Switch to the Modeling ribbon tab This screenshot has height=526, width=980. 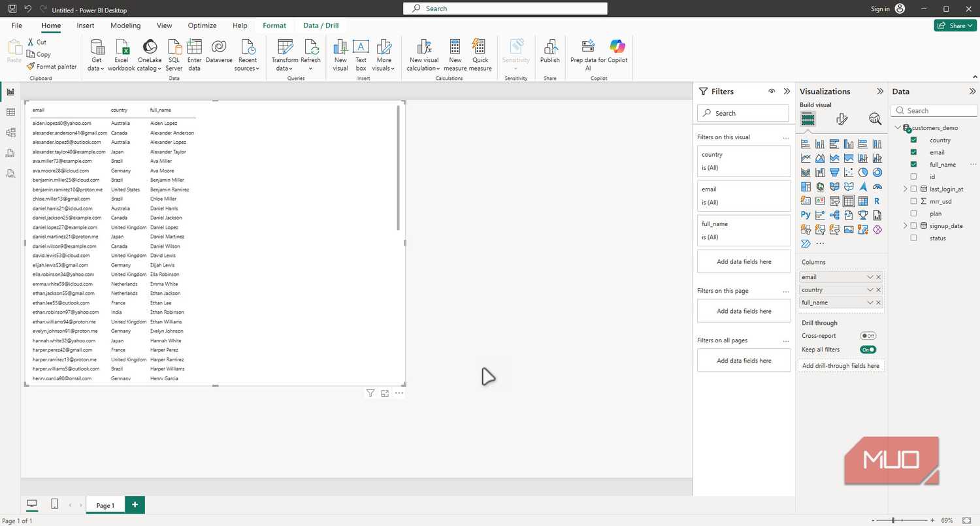pos(125,25)
